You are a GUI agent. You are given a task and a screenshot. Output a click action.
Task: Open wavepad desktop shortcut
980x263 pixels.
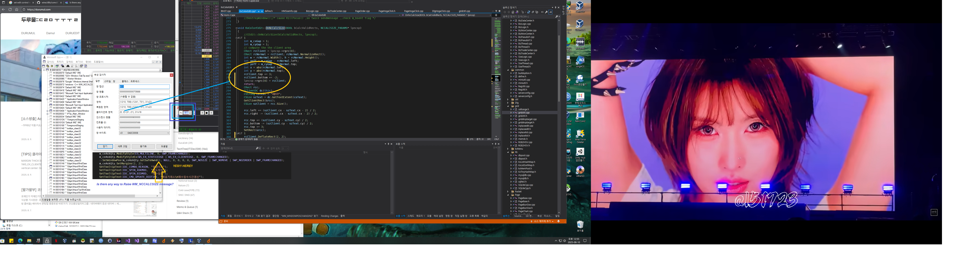click(x=580, y=42)
